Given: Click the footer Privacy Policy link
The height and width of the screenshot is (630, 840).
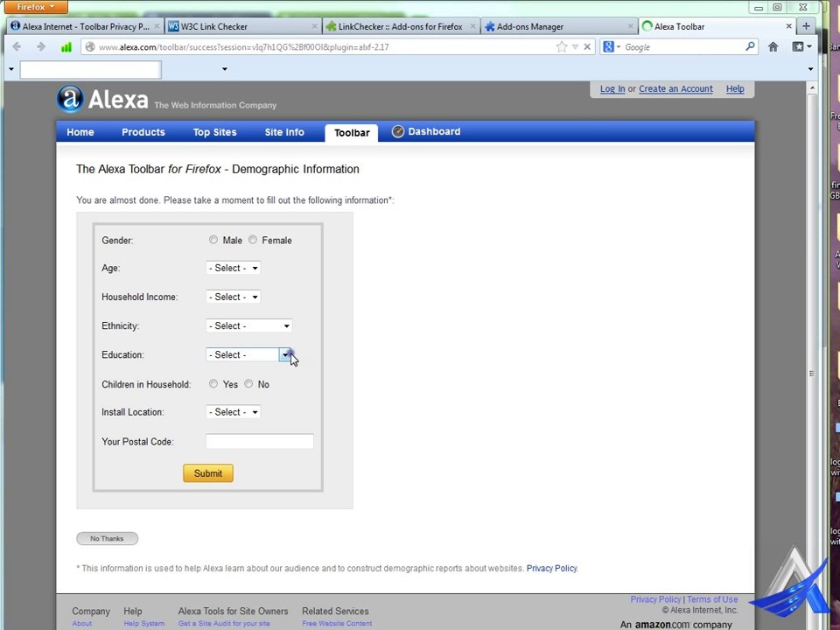Looking at the screenshot, I should [655, 599].
